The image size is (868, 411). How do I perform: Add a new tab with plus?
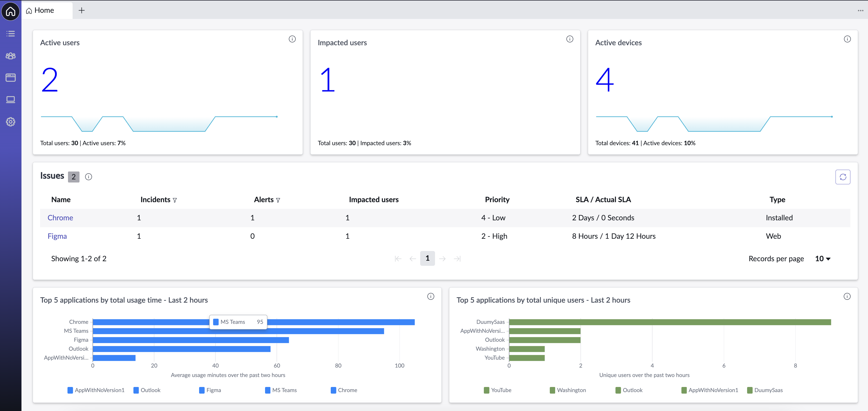(82, 10)
